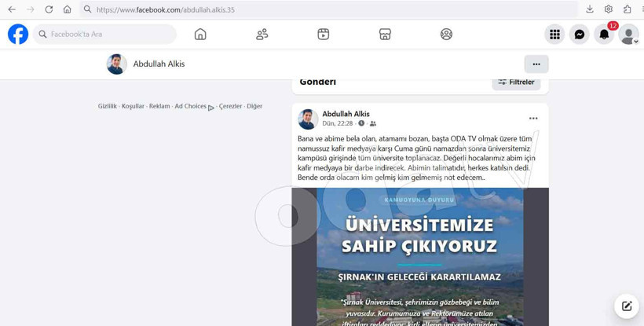
Task: Open the apps grid menu icon
Action: pos(554,35)
